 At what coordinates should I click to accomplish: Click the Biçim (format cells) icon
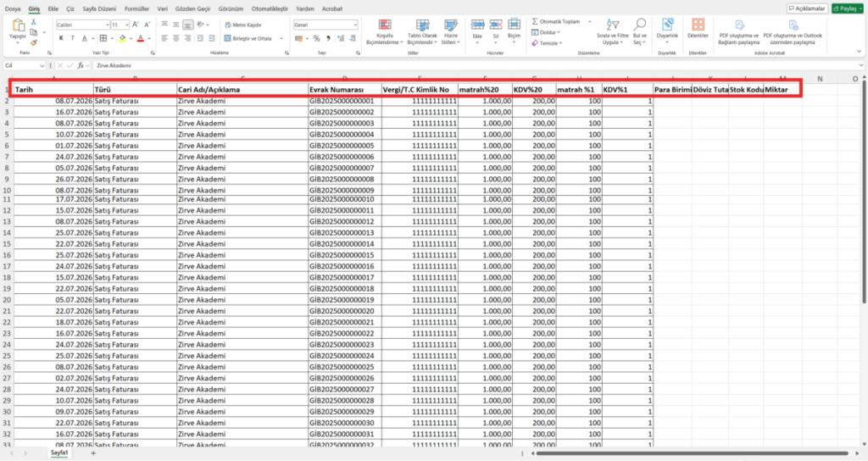[x=515, y=25]
